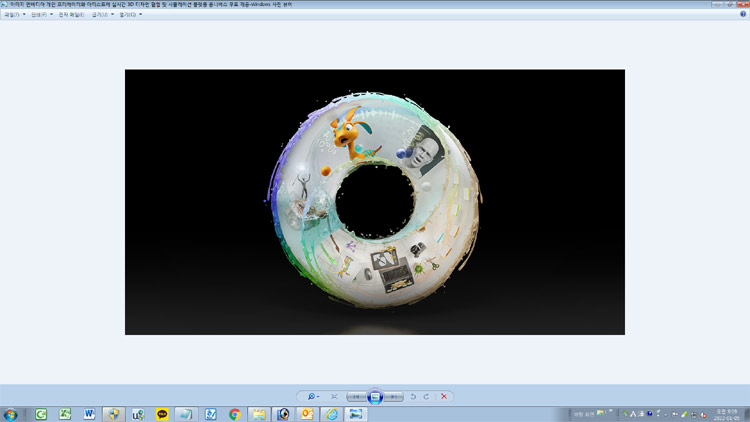Image resolution: width=750 pixels, height=422 pixels.
Task: Launch Excel from the taskbar
Action: pyautogui.click(x=65, y=414)
